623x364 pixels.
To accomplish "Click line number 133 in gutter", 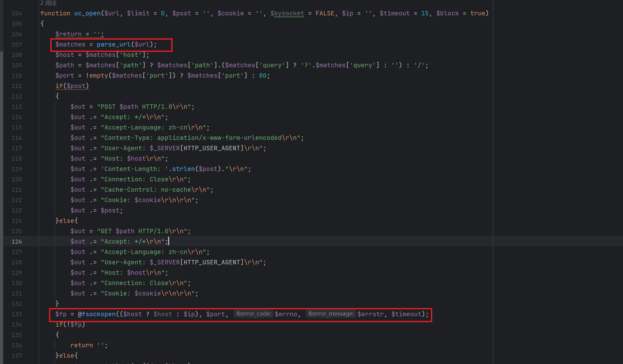I will point(17,314).
